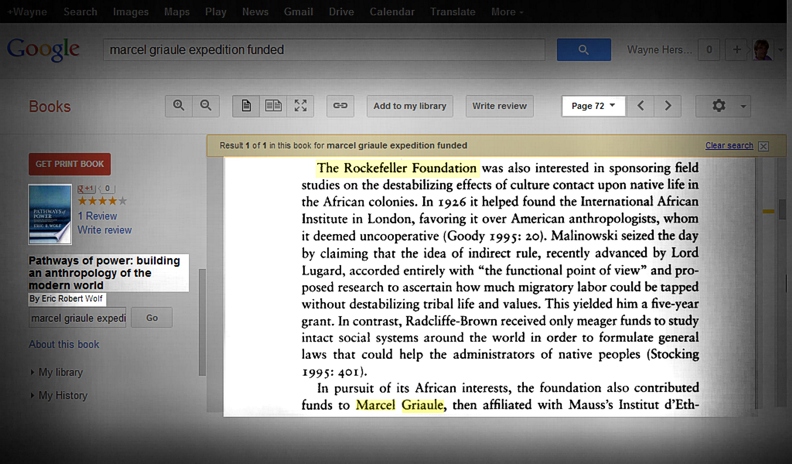Zoom out of the book page
Image resolution: width=792 pixels, height=464 pixels.
[206, 106]
